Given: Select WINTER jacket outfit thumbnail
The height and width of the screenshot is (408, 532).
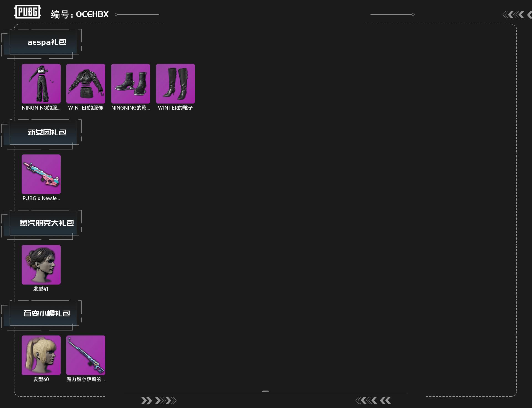Looking at the screenshot, I should tap(86, 84).
